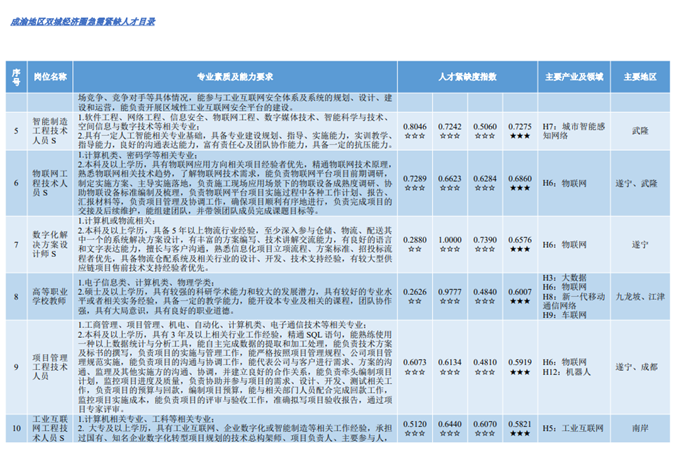Select industry entry H12：机器人
Viewport: 680px width, 455px height.
566,372
